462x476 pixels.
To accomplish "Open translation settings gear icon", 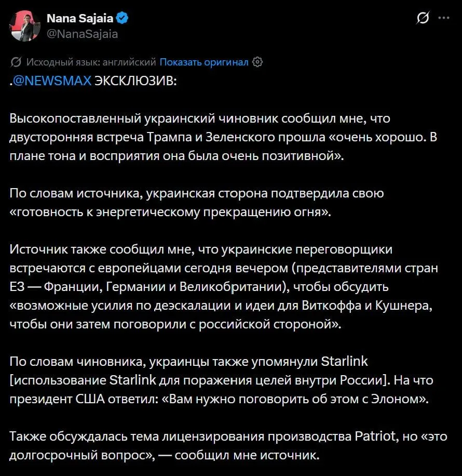I will [257, 62].
